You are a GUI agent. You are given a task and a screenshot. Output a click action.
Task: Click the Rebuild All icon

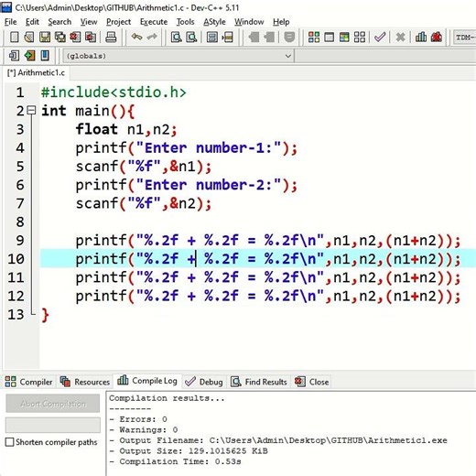click(x=360, y=38)
